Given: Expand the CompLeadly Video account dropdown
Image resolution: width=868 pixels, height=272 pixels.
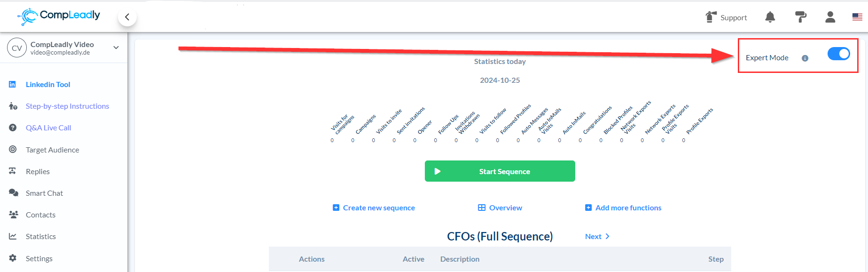Looking at the screenshot, I should (x=116, y=48).
